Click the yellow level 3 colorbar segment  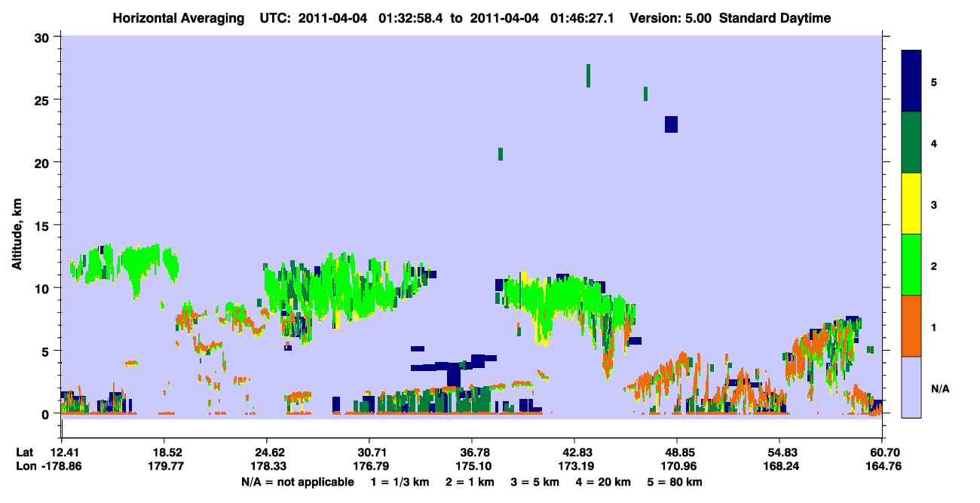click(x=911, y=204)
